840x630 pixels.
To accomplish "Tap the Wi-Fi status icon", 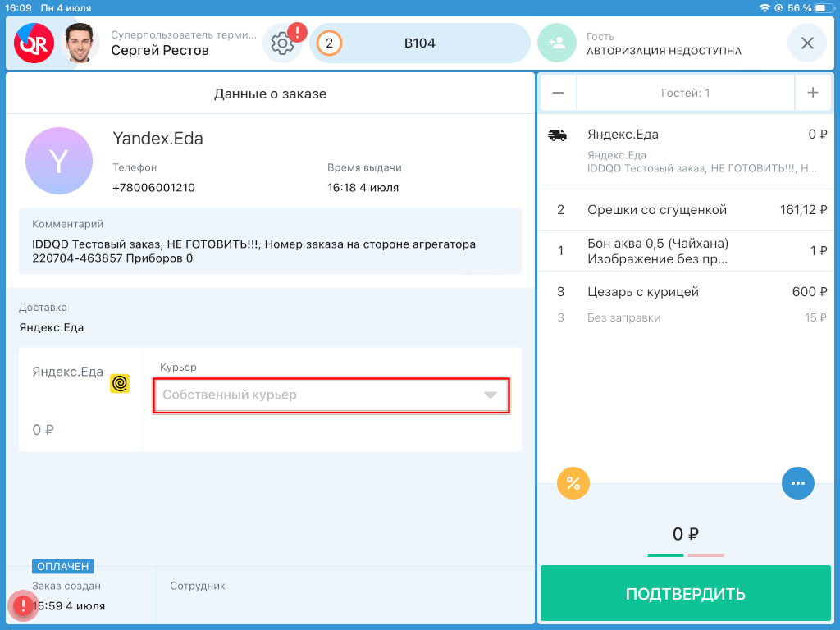I will (x=765, y=8).
